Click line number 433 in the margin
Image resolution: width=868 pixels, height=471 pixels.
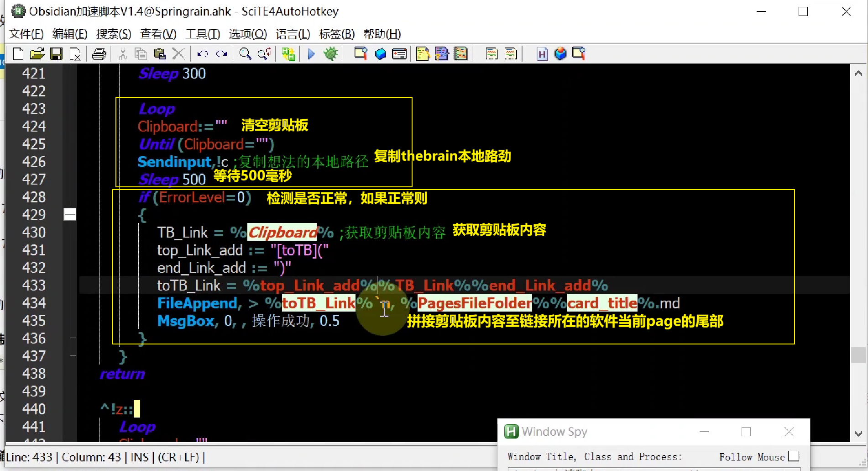34,286
